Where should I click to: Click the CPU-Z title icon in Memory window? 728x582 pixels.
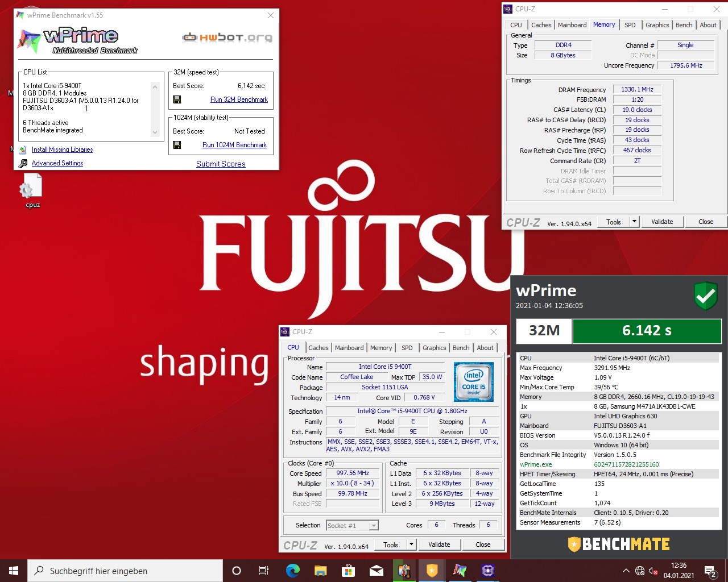pos(508,9)
